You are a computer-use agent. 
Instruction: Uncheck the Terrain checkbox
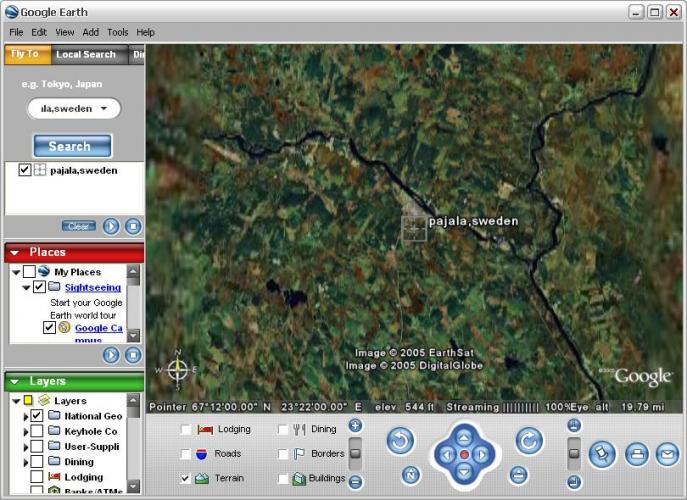click(186, 479)
